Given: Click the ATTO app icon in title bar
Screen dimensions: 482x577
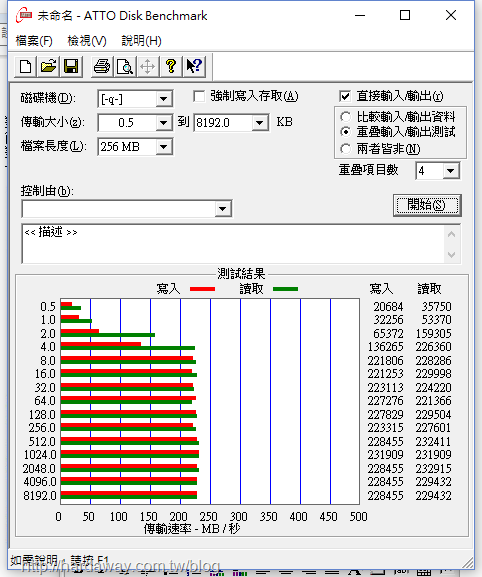Looking at the screenshot, I should point(24,15).
